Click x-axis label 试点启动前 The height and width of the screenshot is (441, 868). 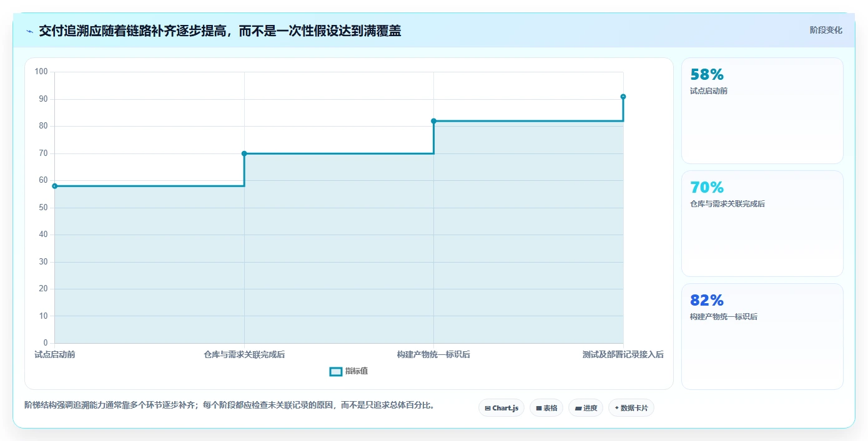(x=55, y=355)
